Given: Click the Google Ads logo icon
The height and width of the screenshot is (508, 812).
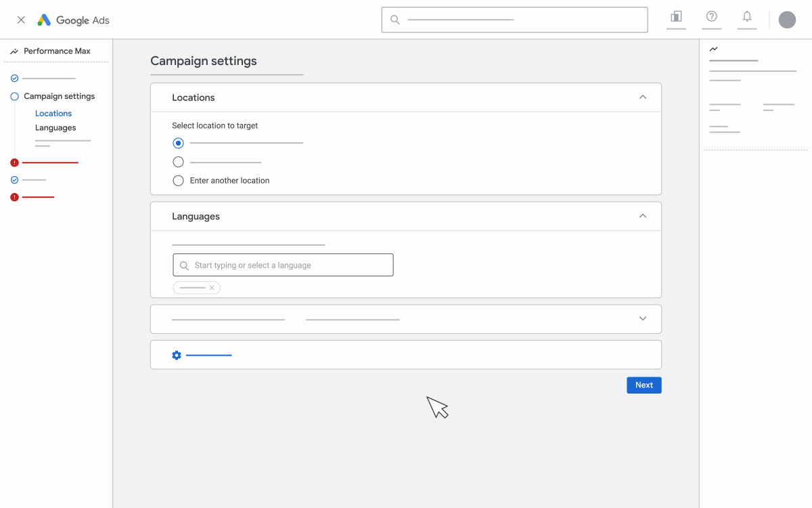Looking at the screenshot, I should pos(44,20).
